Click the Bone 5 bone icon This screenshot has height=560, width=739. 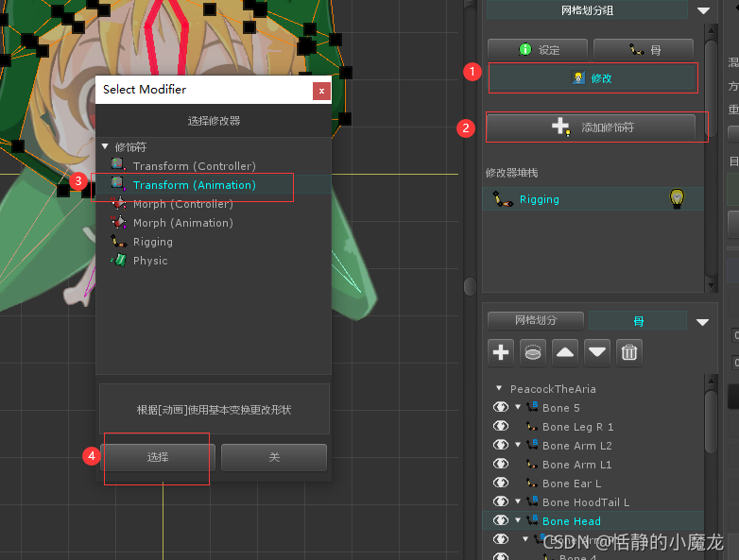[533, 406]
